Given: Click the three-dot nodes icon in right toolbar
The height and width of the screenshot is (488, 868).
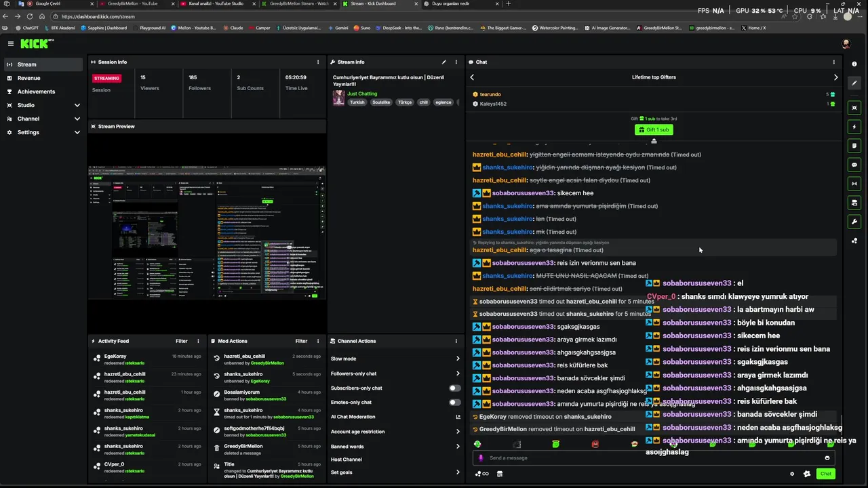Looking at the screenshot, I should (x=854, y=240).
